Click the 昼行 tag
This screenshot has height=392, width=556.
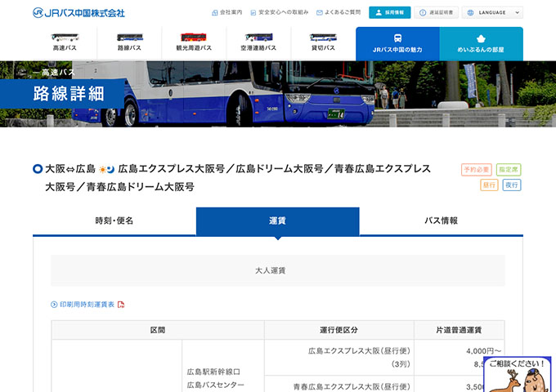[x=489, y=185]
